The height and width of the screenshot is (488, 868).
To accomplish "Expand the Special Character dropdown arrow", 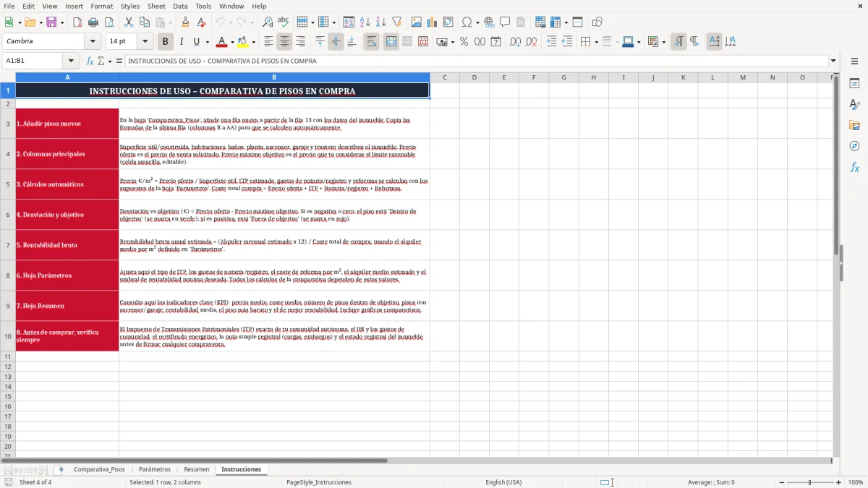I will [x=477, y=22].
